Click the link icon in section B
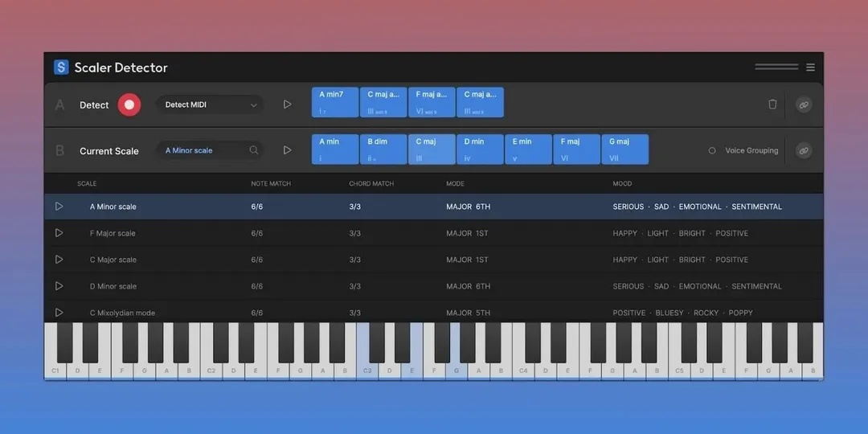Screen dimensions: 868x434 click(804, 150)
